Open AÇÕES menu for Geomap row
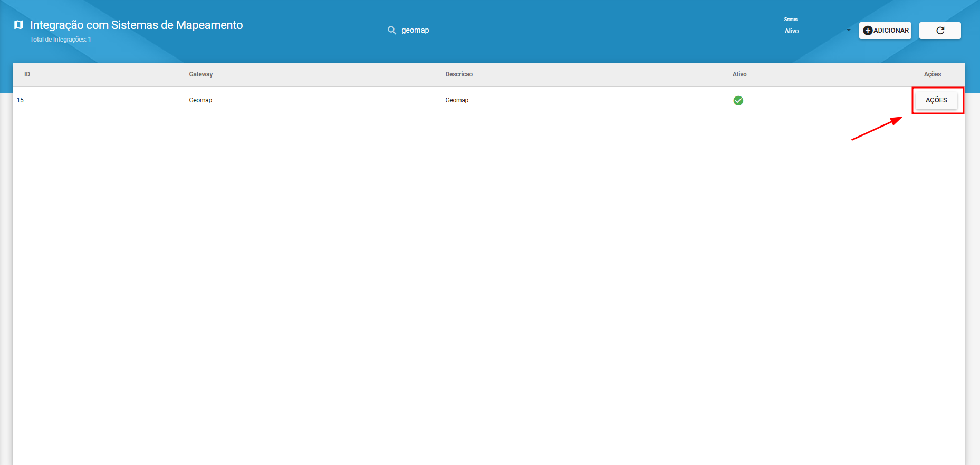Image resolution: width=980 pixels, height=465 pixels. 936,100
